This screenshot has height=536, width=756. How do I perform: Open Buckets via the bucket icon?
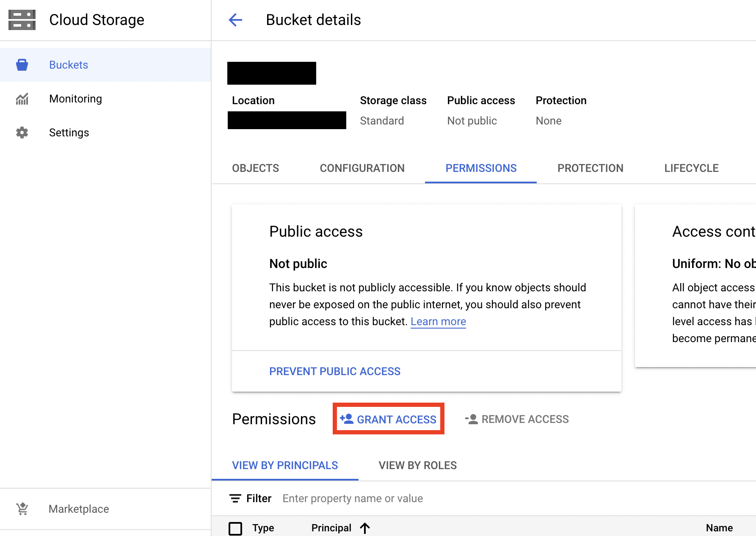pos(22,65)
